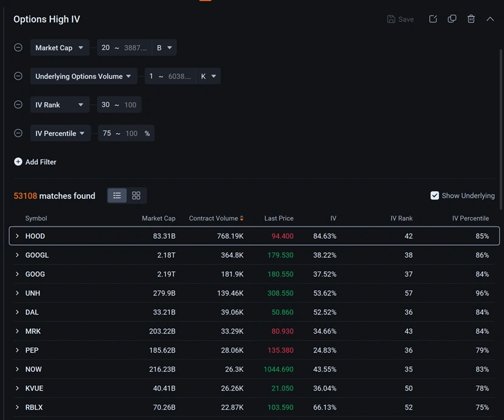Edit the IV Percentile minimum value 75
504x420 pixels.
point(107,133)
